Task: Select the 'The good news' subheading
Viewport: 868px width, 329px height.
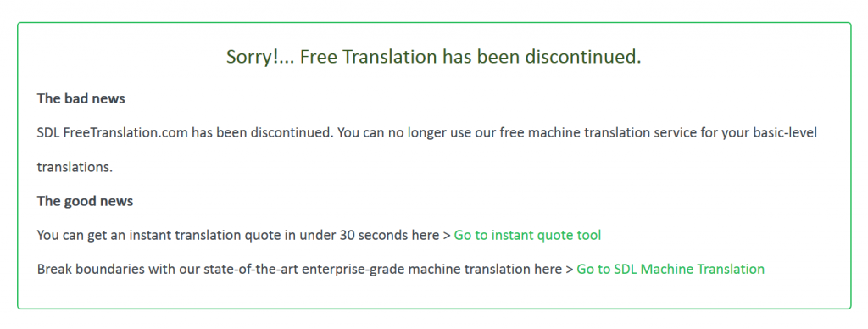Action: [x=85, y=201]
